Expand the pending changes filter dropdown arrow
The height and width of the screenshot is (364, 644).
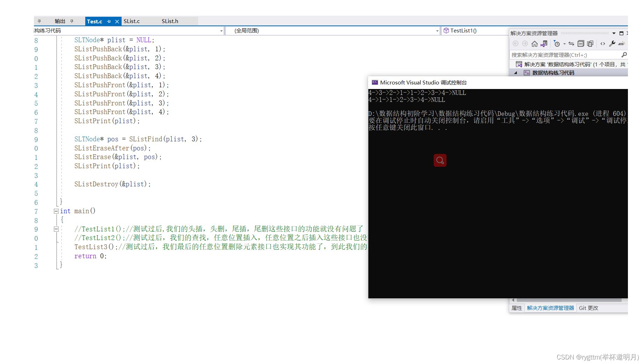[x=564, y=44]
